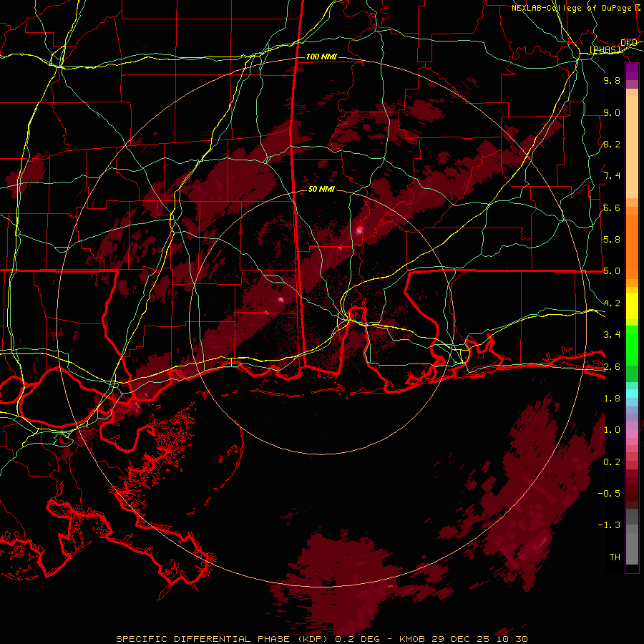Click the 8.2 scale value
Image resolution: width=644 pixels, height=644 pixels.
(x=612, y=145)
